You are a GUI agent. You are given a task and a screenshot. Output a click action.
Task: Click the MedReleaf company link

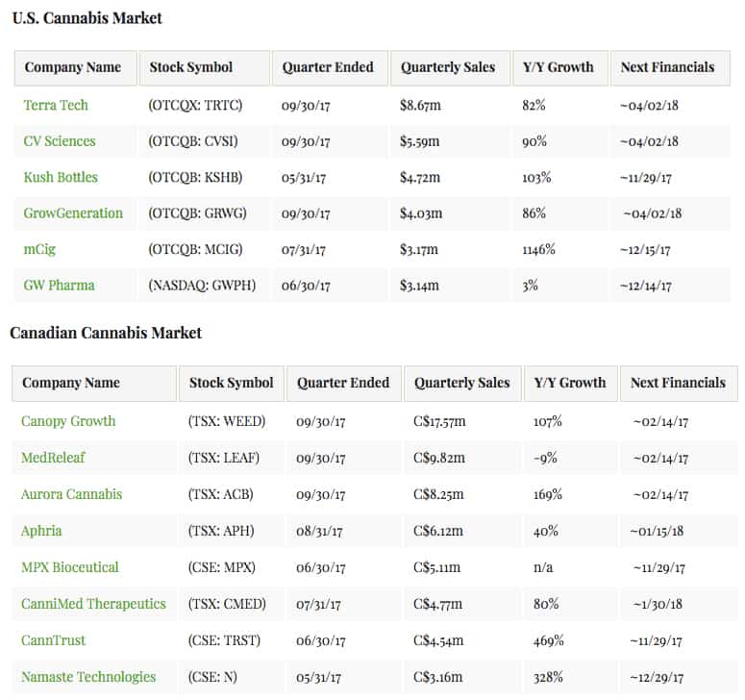click(x=55, y=458)
